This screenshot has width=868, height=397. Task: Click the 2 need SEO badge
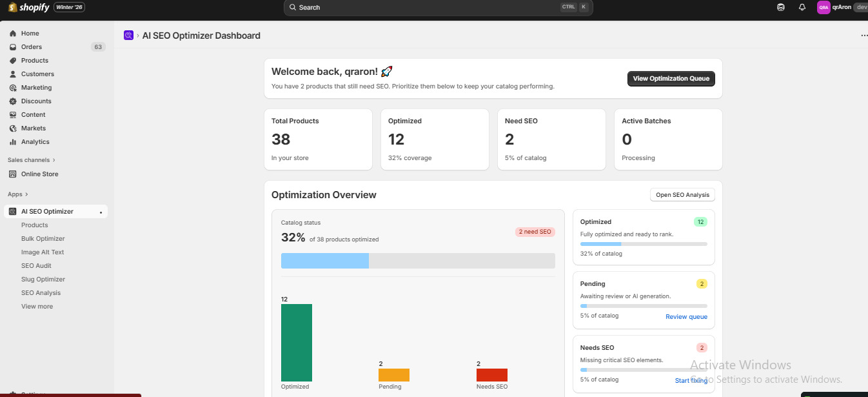(x=535, y=232)
